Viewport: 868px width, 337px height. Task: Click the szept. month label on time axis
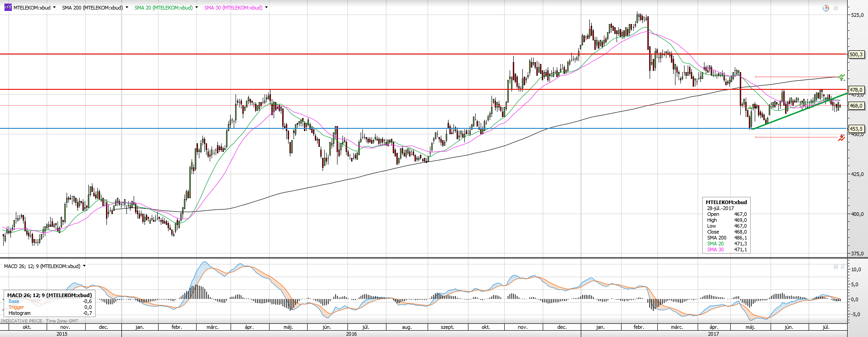coord(448,327)
